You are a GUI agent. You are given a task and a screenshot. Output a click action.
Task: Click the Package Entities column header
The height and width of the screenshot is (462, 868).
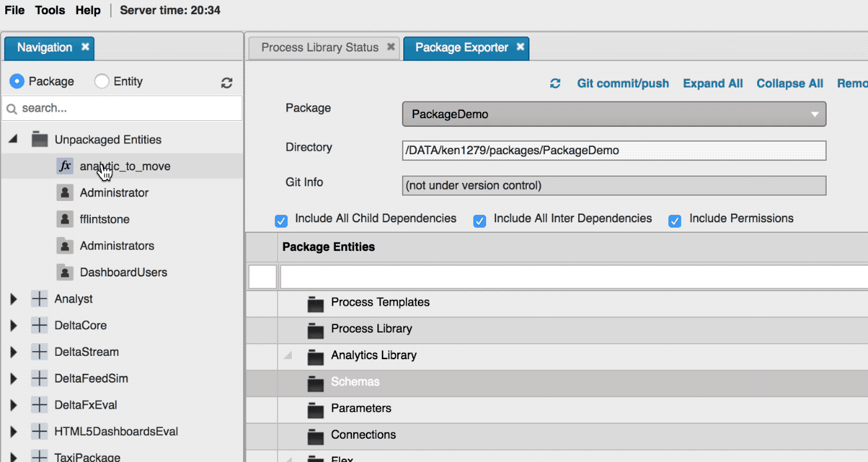tap(573, 247)
